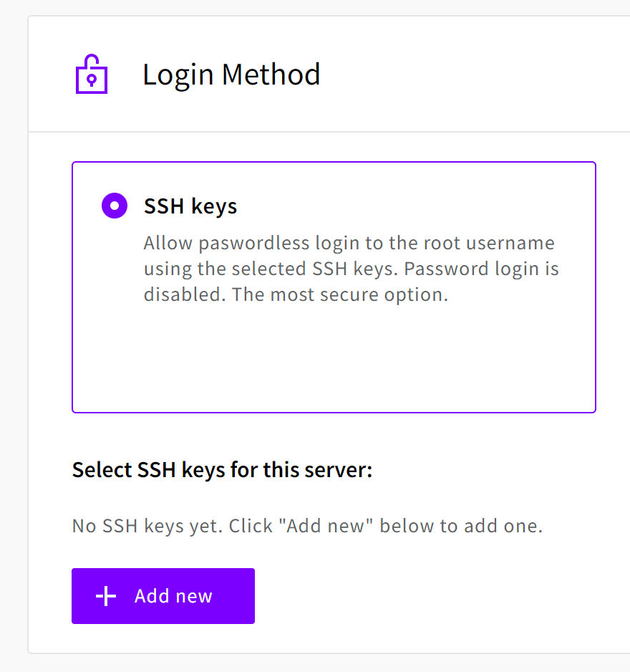Click the open shackle of the padlock icon
This screenshot has width=630, height=672.
[91, 60]
